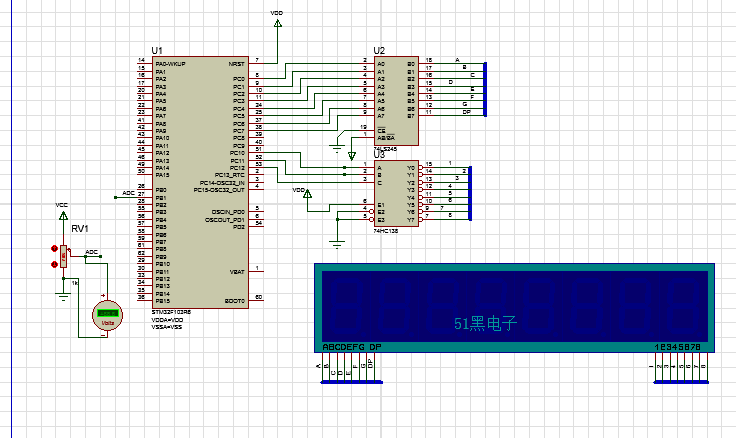Click the VBAT pin on U1
736x438 pixels.
click(256, 272)
